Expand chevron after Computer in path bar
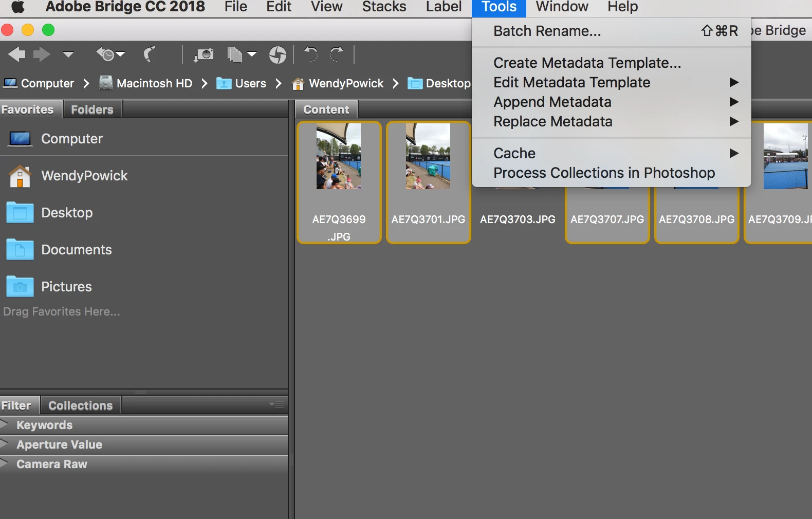The height and width of the screenshot is (519, 812). click(x=86, y=83)
